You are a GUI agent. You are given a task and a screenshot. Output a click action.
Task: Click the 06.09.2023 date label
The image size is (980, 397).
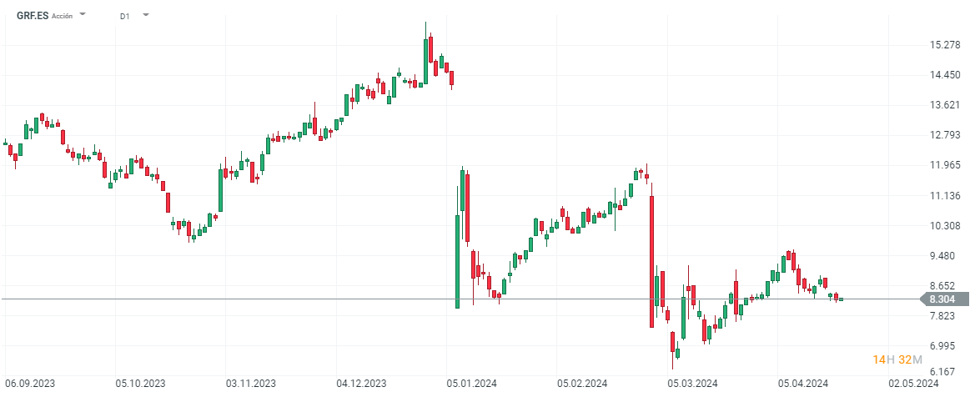(31, 384)
